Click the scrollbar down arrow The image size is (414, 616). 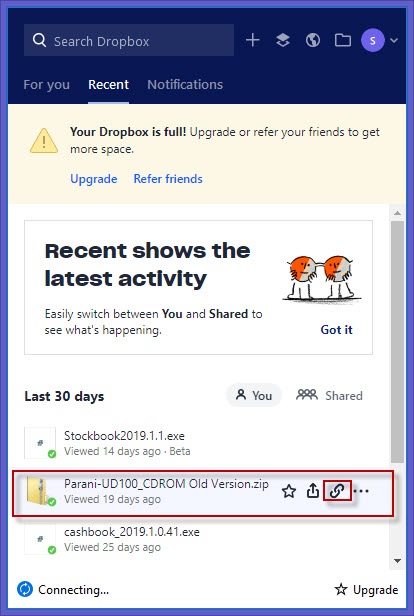tap(398, 561)
